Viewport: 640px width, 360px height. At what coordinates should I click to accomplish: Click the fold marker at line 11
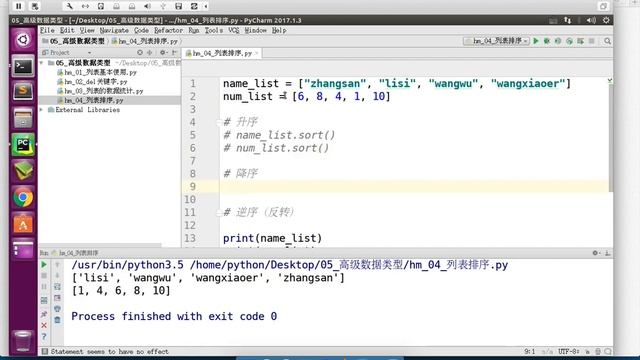tap(219, 212)
